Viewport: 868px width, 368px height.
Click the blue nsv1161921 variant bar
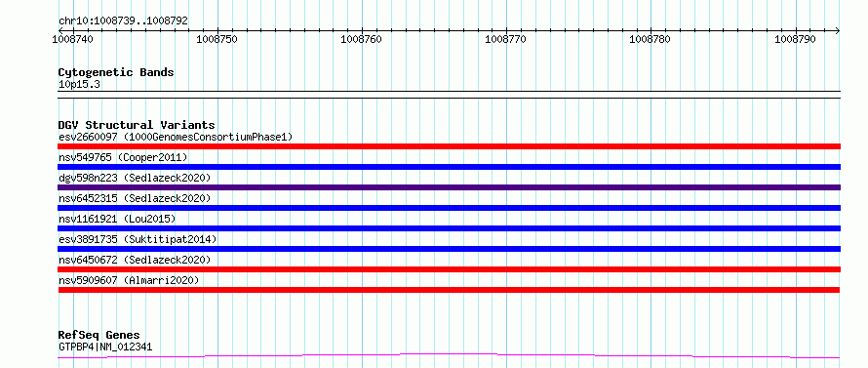pos(449,228)
